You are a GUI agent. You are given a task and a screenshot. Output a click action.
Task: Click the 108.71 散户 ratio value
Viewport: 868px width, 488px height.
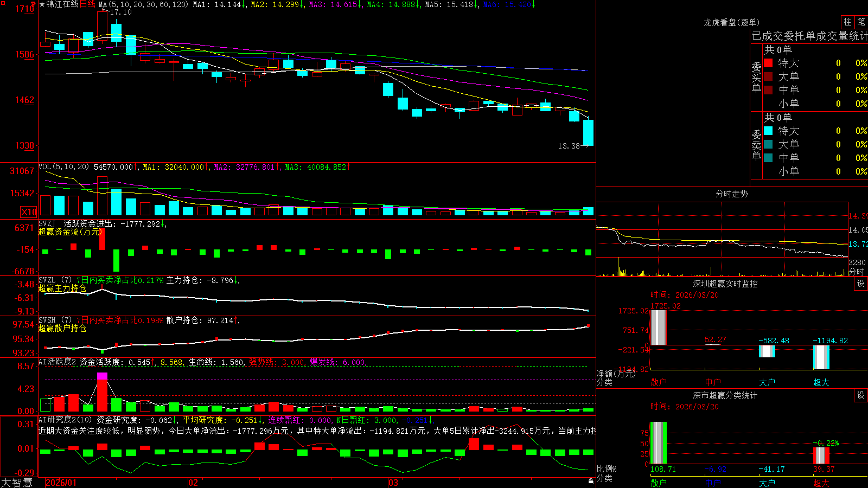[663, 469]
